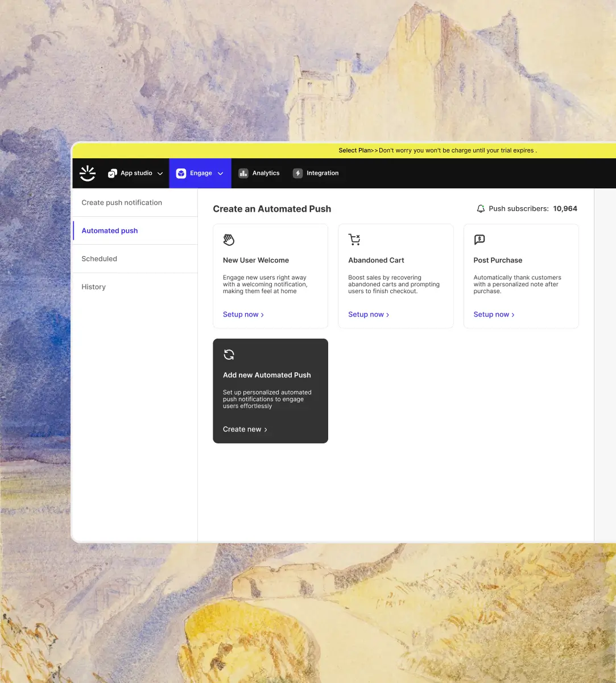
Task: Click Setup now under Abandoned Cart
Action: [369, 314]
